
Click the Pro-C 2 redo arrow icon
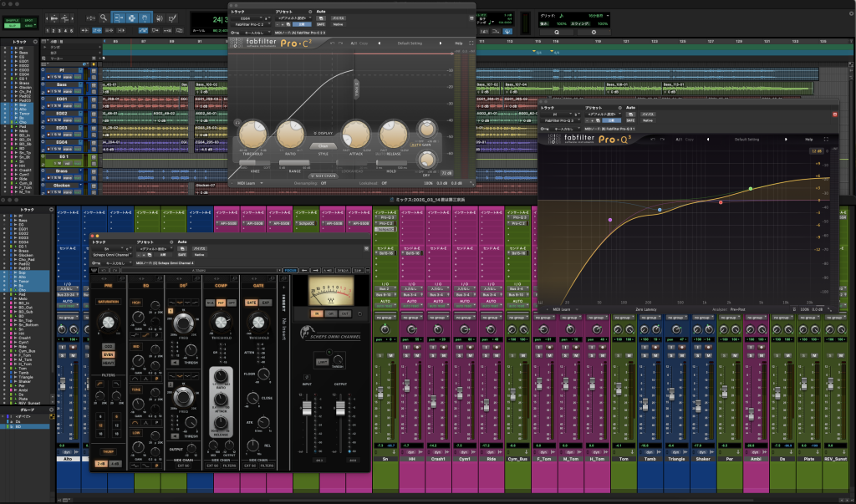coord(341,43)
